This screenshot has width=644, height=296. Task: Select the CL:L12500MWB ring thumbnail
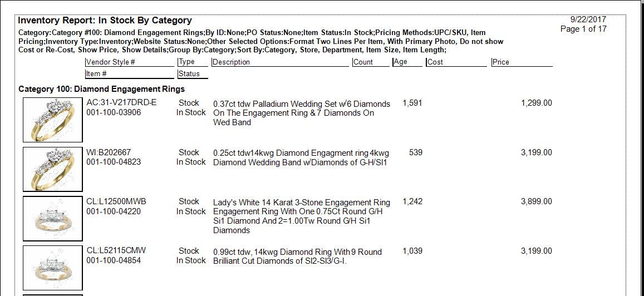tap(52, 218)
